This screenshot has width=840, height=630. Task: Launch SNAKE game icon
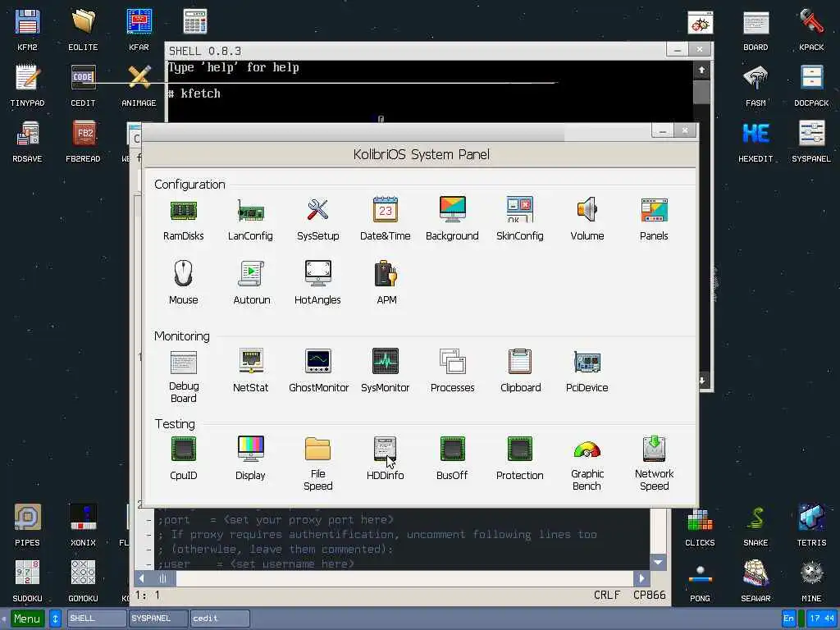[756, 526]
